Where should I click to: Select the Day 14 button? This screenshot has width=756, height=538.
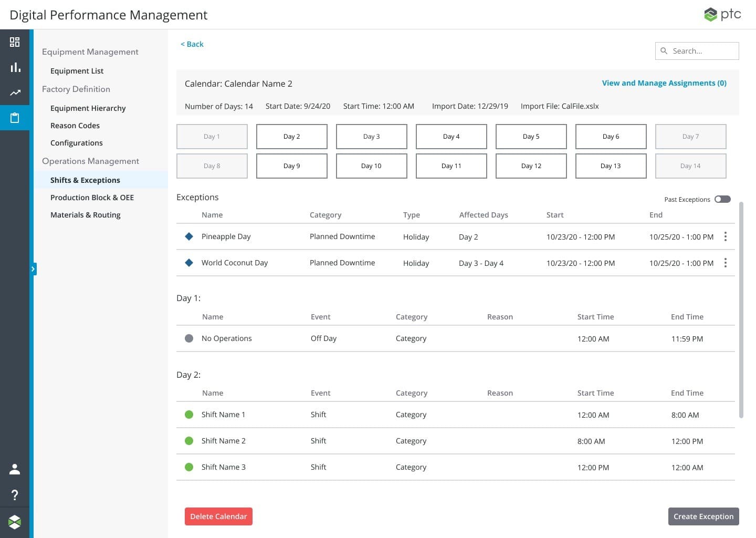pos(691,166)
